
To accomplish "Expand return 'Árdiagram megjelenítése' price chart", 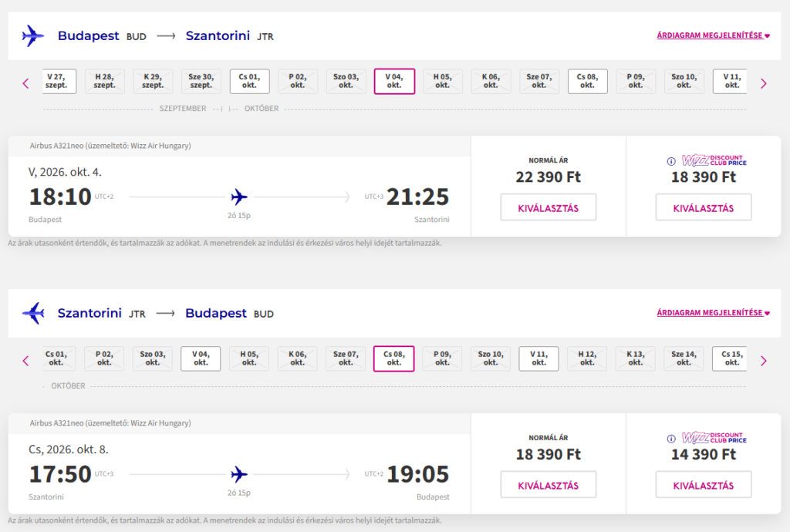I will (713, 313).
